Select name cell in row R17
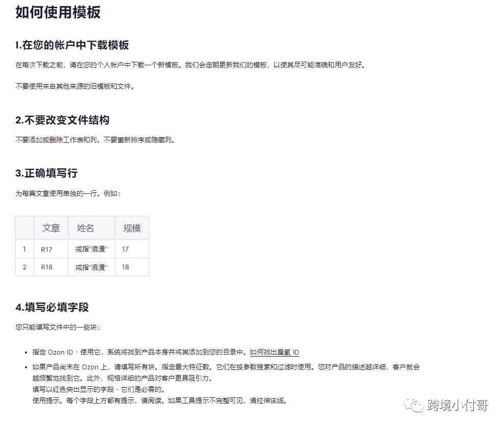 pos(92,249)
